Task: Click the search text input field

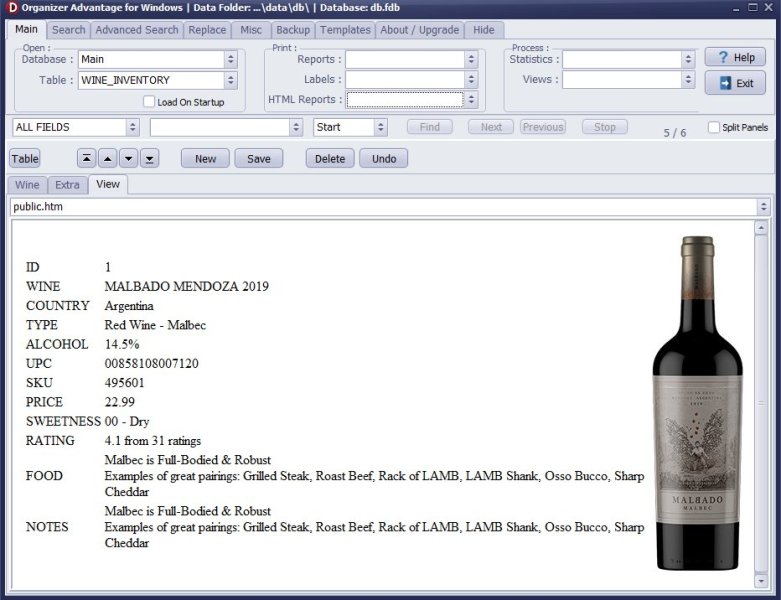Action: coord(220,127)
